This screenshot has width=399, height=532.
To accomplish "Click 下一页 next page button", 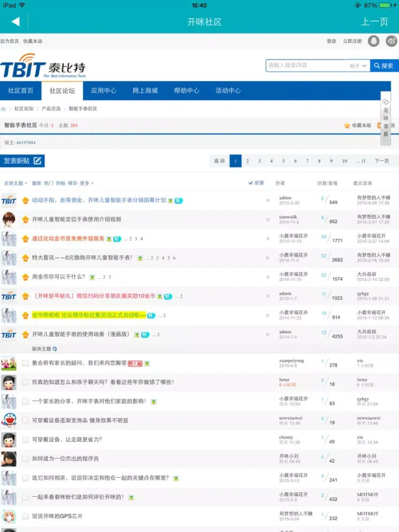I will coord(381,161).
